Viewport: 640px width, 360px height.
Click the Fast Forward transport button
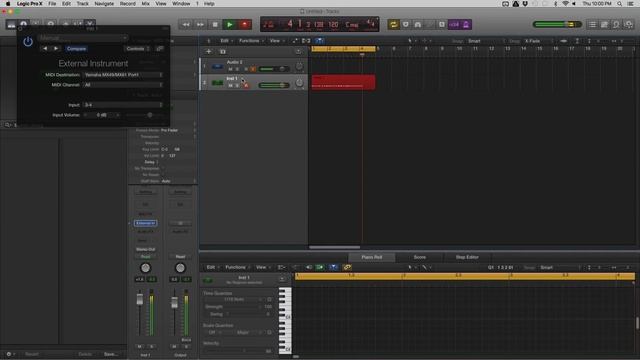(x=200, y=24)
